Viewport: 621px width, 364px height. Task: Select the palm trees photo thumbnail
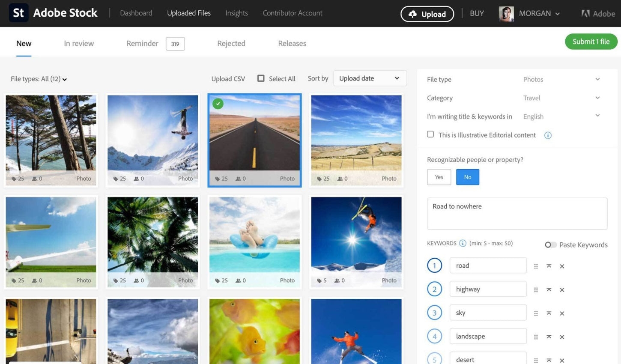[152, 236]
